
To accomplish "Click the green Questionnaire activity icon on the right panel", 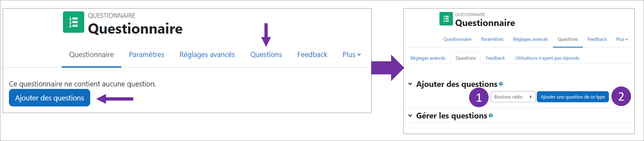I will click(446, 18).
